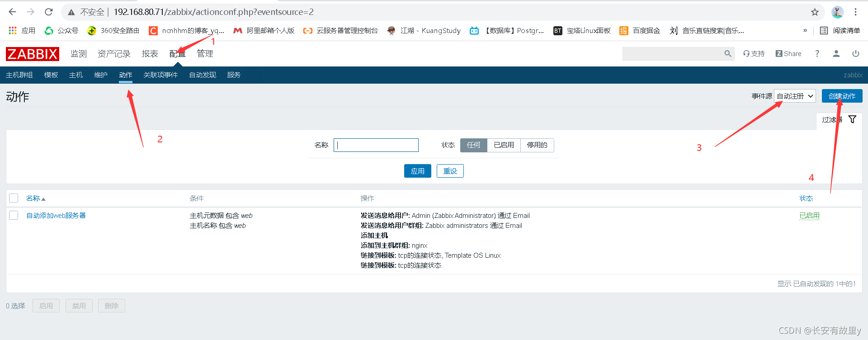868x340 pixels.
Task: Sort by the 状态 column header
Action: 806,198
